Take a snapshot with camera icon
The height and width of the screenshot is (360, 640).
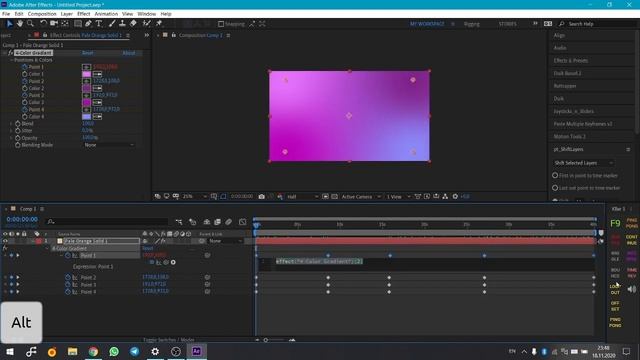[262, 196]
